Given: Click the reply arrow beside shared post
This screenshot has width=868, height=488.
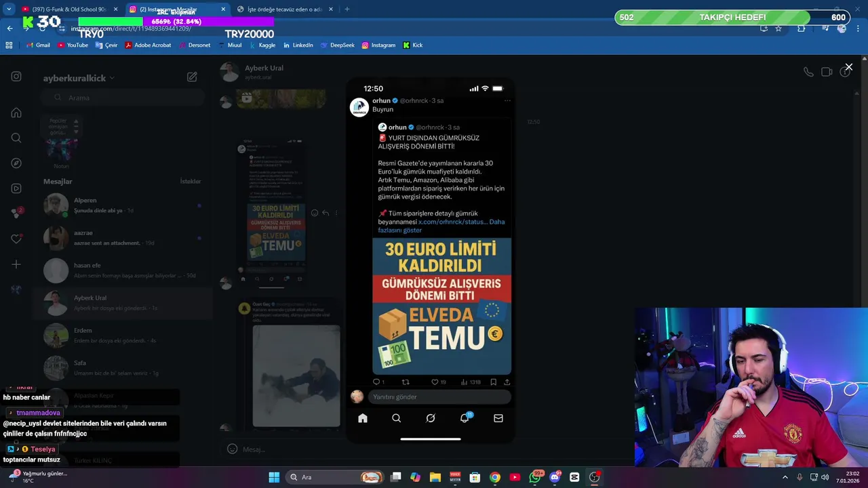Looking at the screenshot, I should click(325, 213).
